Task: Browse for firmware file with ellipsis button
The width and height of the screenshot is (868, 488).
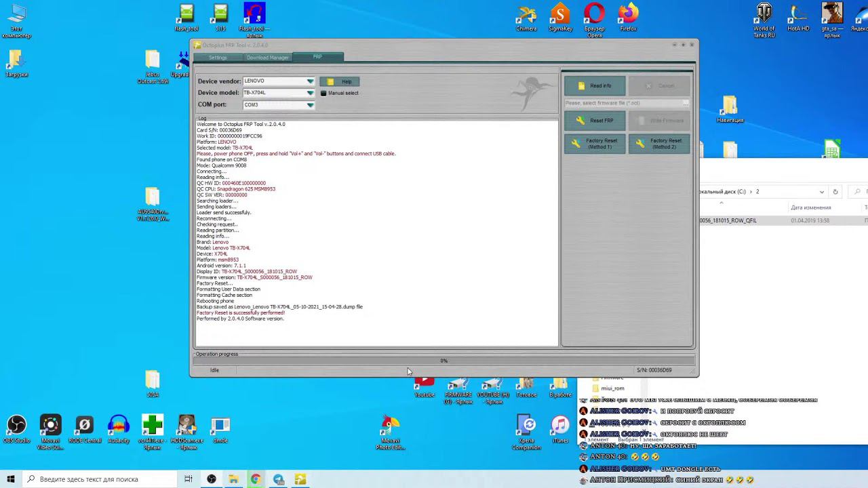Action: point(686,103)
